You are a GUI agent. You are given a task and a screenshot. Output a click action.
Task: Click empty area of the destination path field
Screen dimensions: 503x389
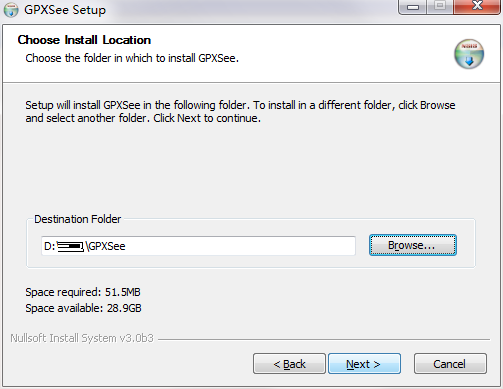240,246
